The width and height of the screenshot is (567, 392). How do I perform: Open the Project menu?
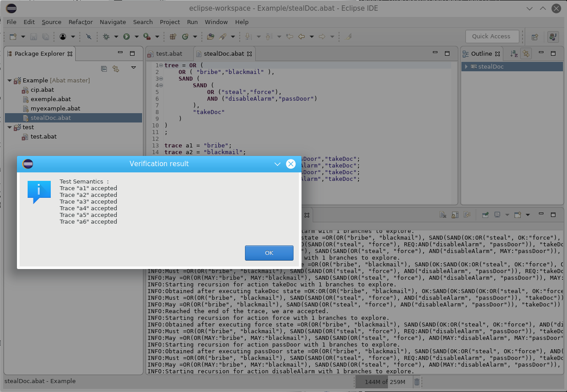(170, 22)
